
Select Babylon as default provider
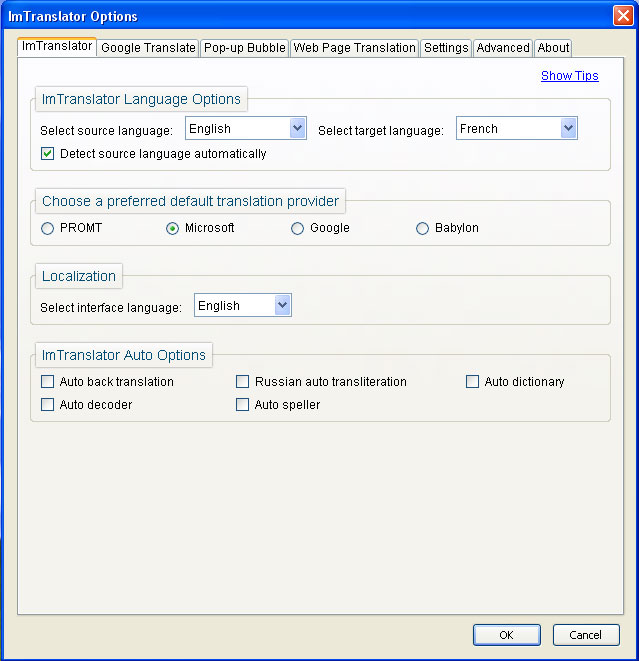pos(422,228)
